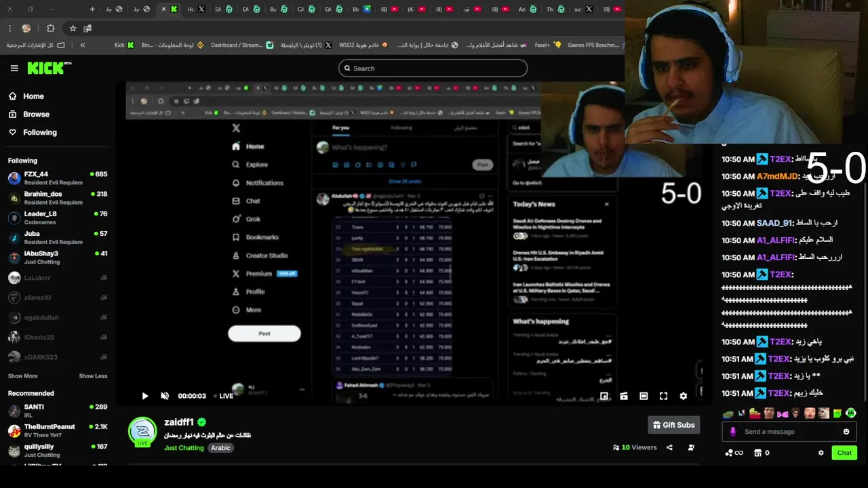Unmute the stream audio
The image size is (868, 488).
164,396
